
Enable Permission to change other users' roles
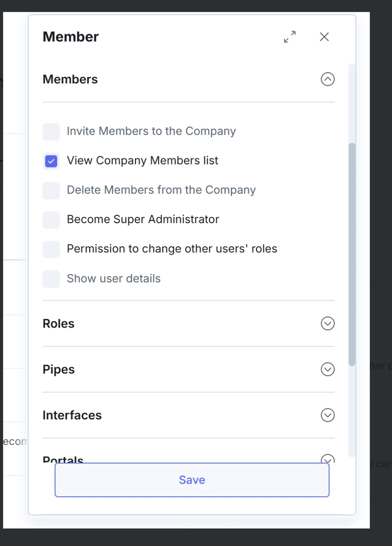(x=51, y=249)
